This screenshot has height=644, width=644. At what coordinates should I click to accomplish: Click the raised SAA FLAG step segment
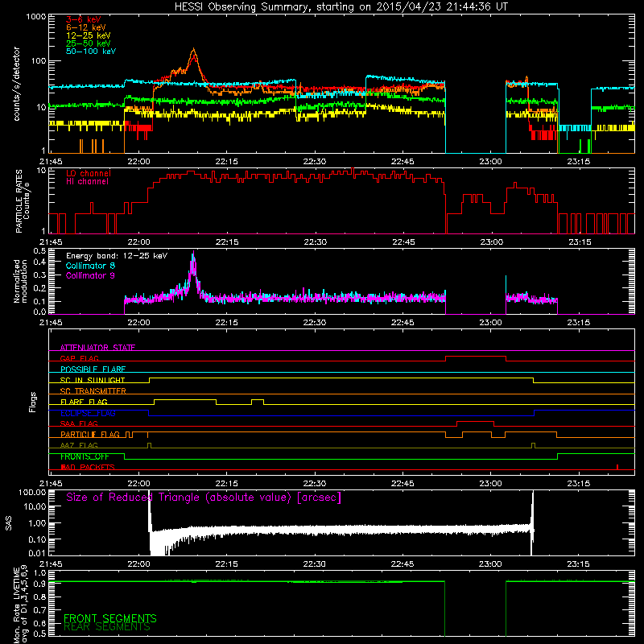(x=475, y=421)
